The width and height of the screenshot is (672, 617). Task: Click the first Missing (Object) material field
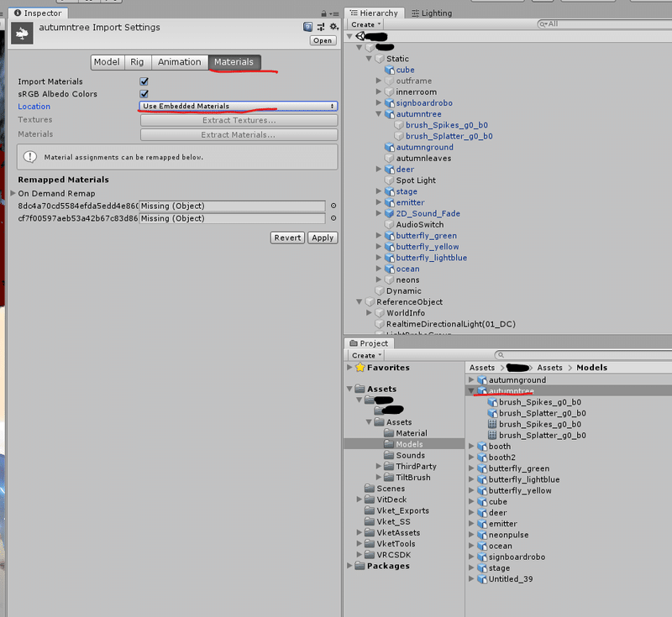pyautogui.click(x=233, y=206)
